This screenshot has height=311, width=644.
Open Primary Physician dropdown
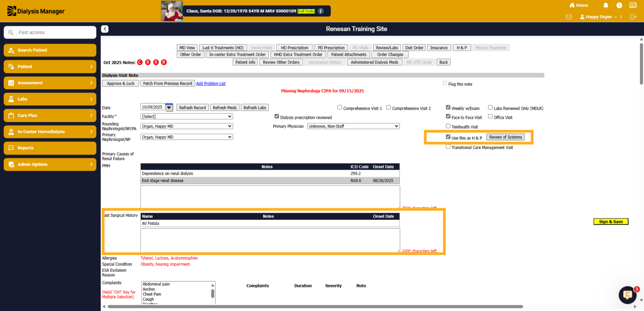point(353,126)
